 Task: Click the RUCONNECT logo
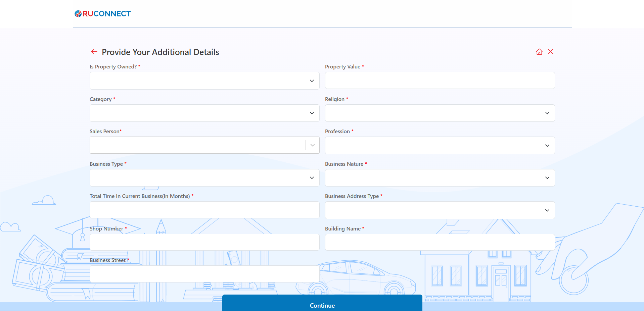tap(103, 14)
